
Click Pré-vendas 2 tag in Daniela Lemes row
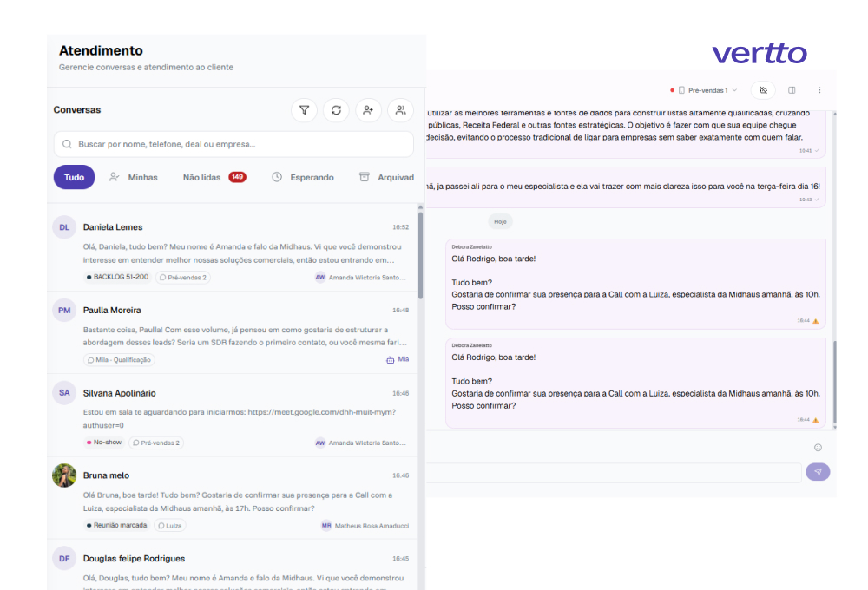coord(183,278)
